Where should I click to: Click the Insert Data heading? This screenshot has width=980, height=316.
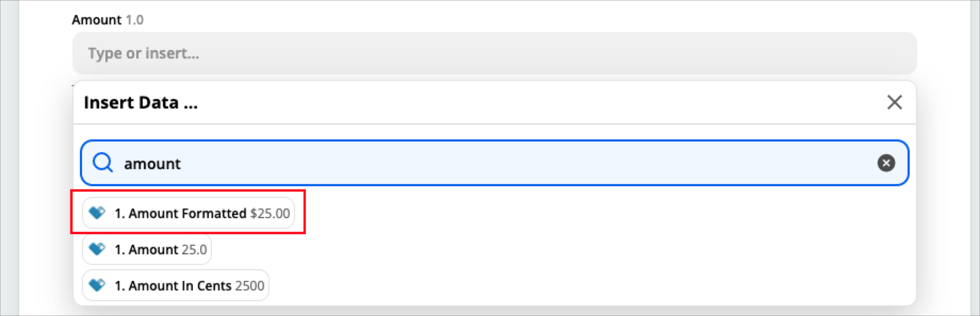pos(141,102)
